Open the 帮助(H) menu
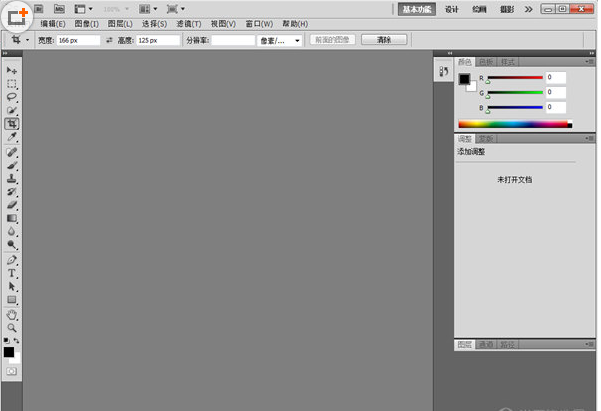The image size is (601, 411). click(295, 24)
